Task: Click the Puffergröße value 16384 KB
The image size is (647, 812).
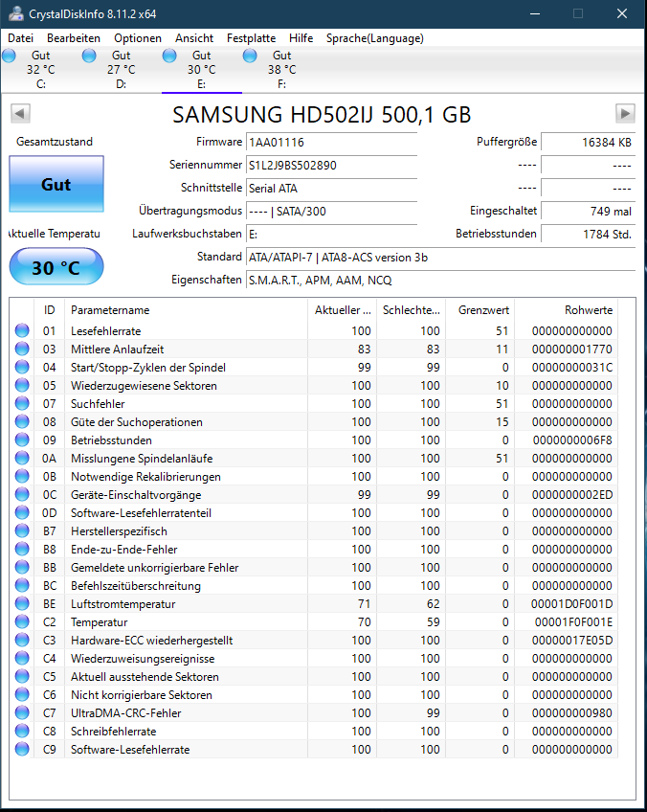Action: click(588, 143)
